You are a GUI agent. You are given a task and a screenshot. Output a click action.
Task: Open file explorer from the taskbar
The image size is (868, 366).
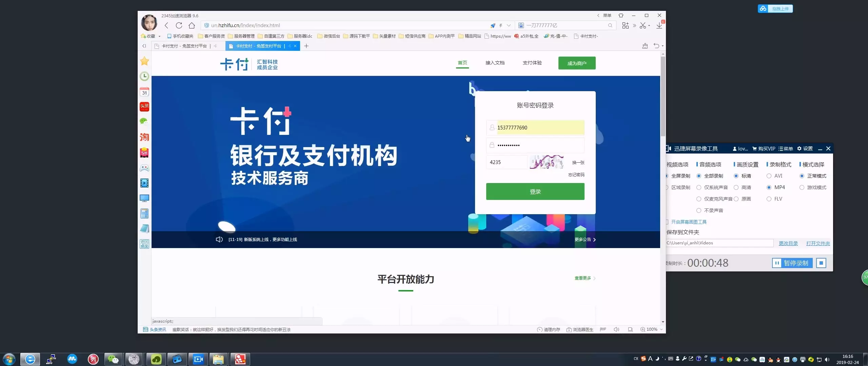coord(218,359)
